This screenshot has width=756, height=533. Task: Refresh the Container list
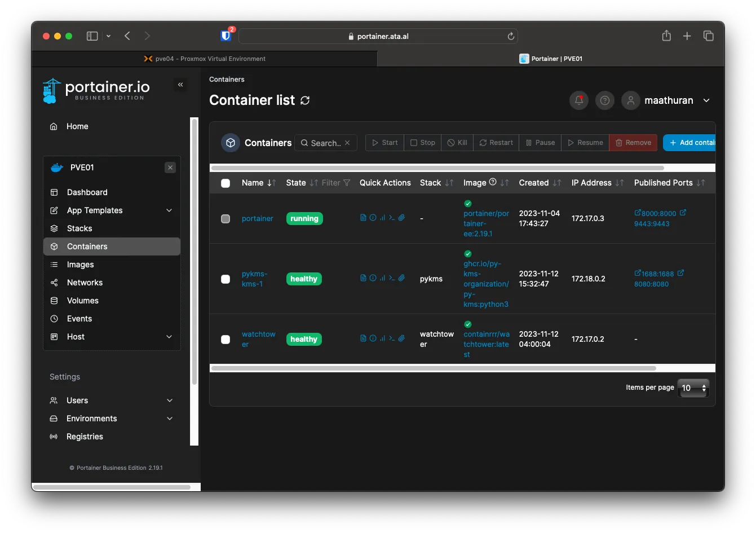(x=305, y=100)
